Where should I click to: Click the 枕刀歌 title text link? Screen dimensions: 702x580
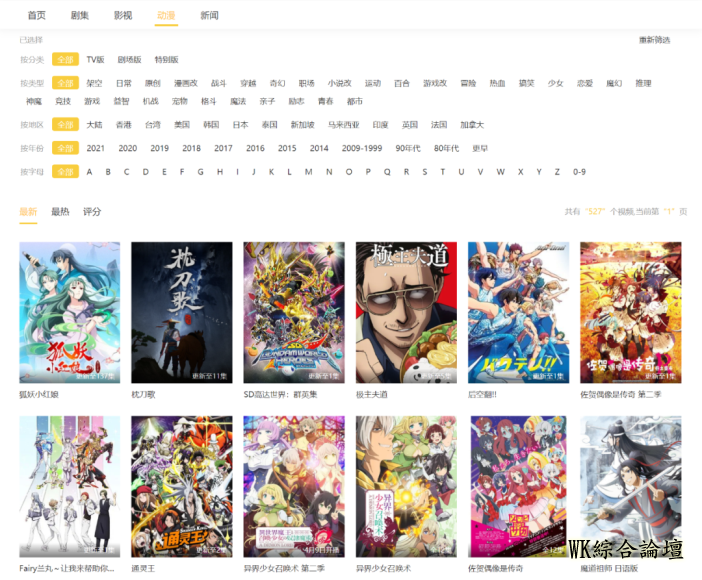pos(143,395)
